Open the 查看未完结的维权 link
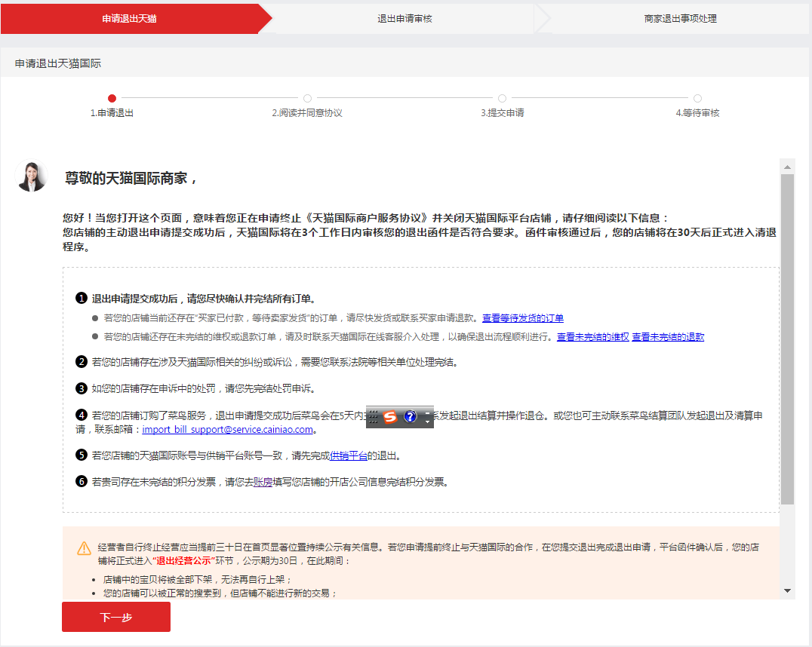The width and height of the screenshot is (812, 647). 593,337
